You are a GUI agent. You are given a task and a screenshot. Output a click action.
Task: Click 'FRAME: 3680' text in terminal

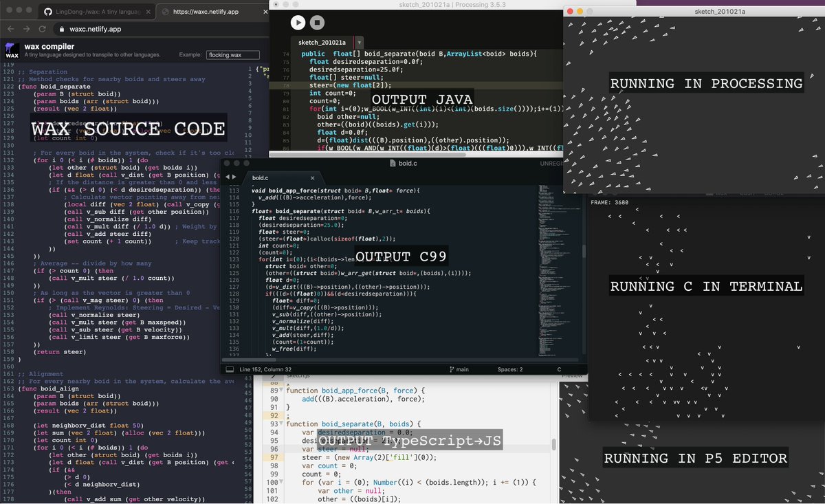point(610,203)
